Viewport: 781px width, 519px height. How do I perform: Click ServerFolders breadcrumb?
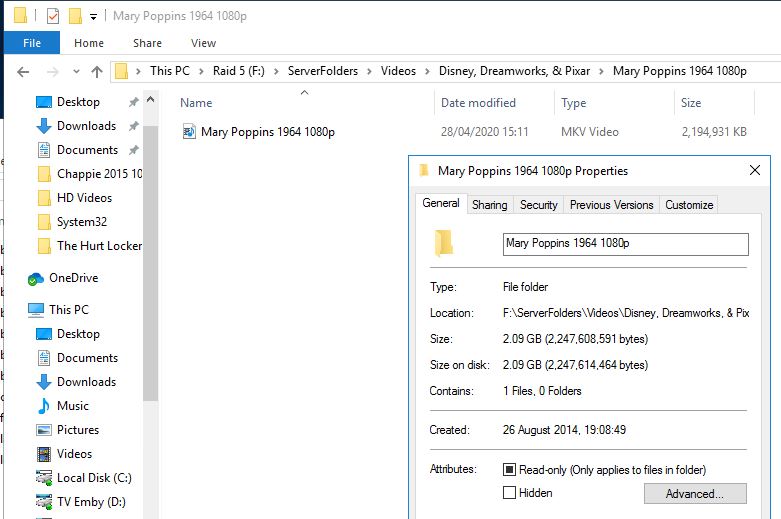tap(323, 71)
